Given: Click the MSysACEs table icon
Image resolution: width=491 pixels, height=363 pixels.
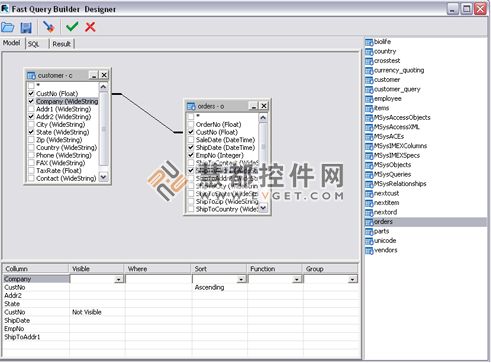Looking at the screenshot, I should [369, 137].
